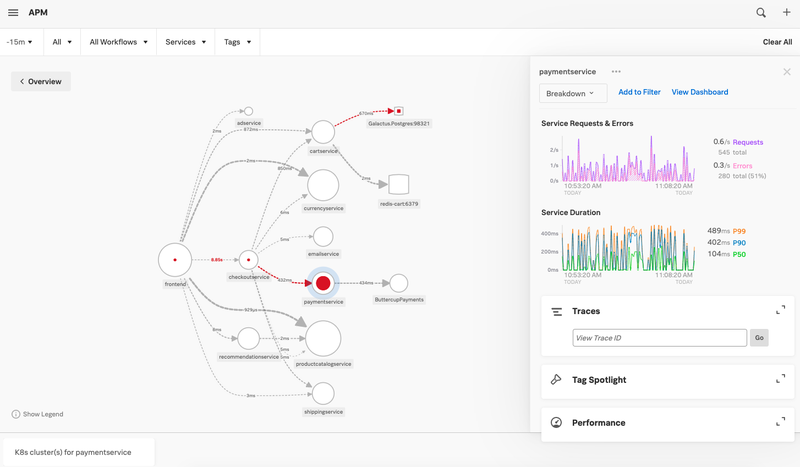Screen dimensions: 800x467
Task: Go back to Overview
Action: [41, 81]
